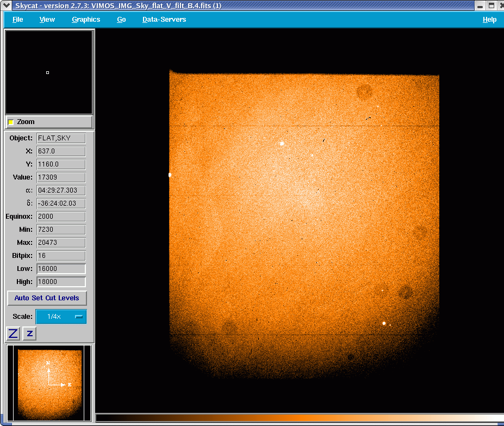Click the High cut level field
Screen dimensions: 504x426
click(x=61, y=282)
